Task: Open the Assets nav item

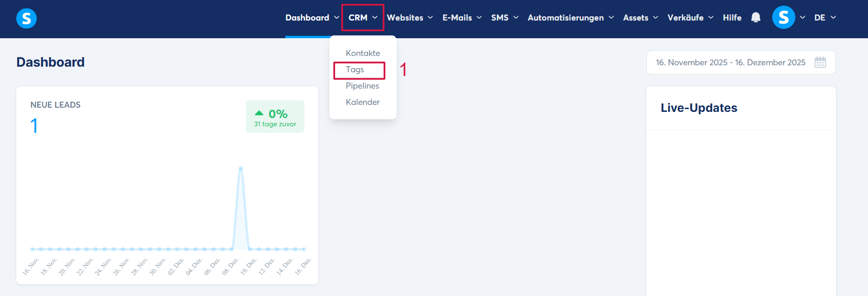Action: tap(636, 18)
